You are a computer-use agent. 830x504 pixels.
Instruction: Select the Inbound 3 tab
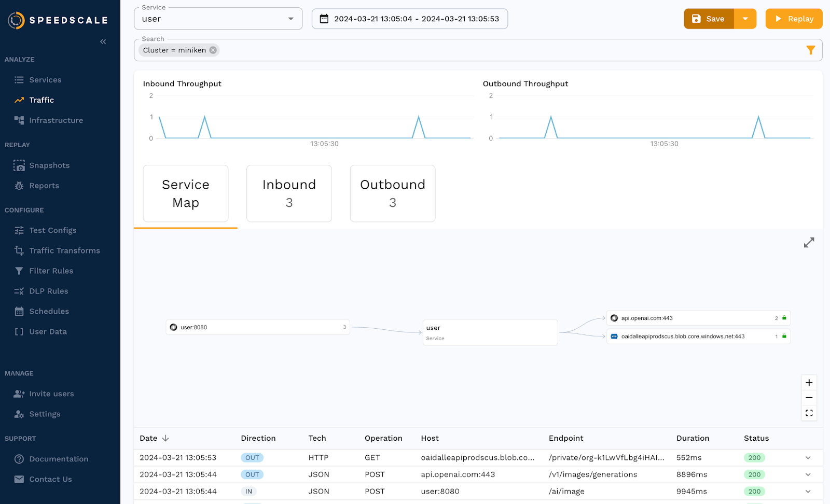(289, 193)
